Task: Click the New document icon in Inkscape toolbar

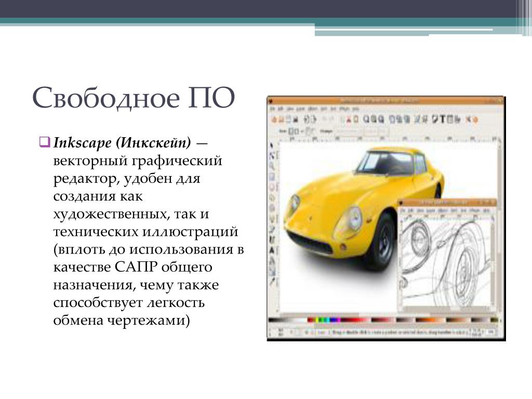Action: coord(274,119)
